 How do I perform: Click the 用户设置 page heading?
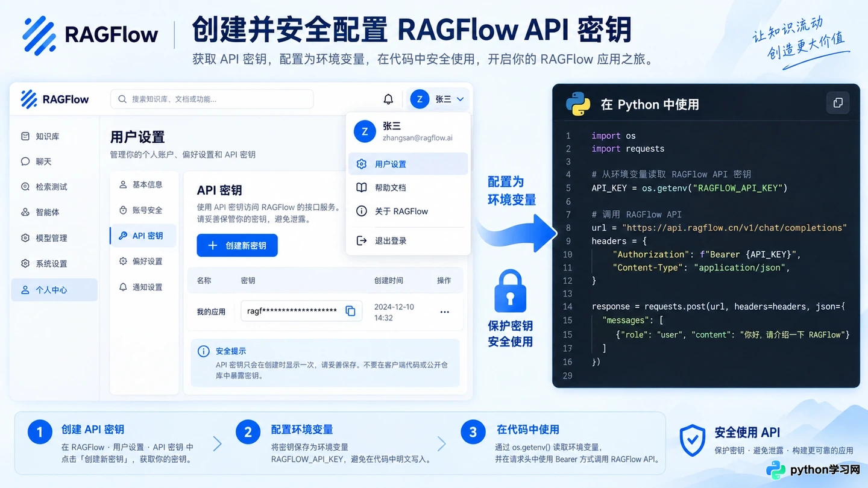click(x=137, y=137)
